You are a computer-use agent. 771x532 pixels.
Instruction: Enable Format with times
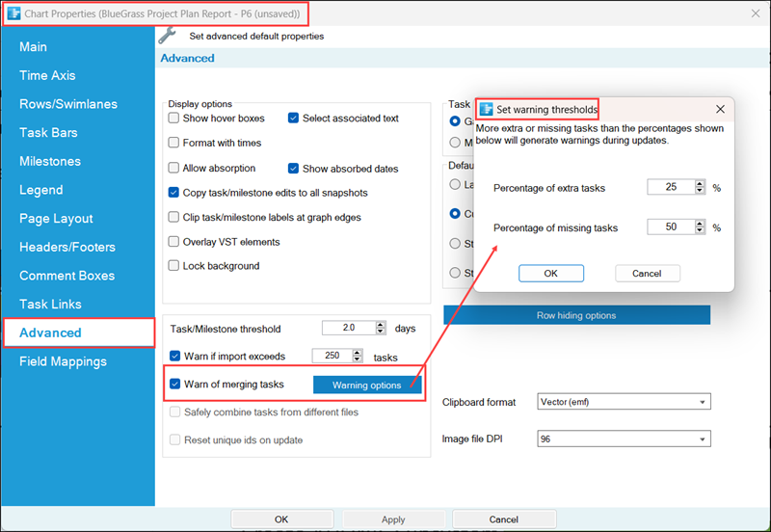(173, 143)
